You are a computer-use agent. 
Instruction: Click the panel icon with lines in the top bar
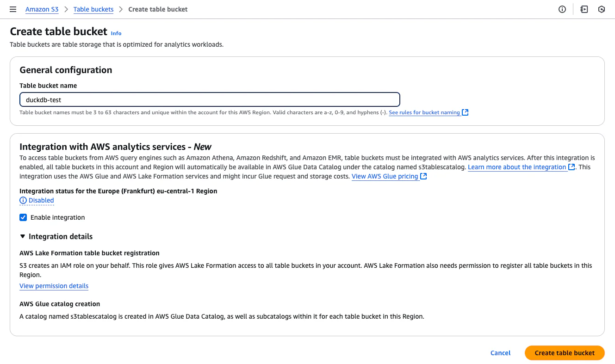click(x=584, y=9)
